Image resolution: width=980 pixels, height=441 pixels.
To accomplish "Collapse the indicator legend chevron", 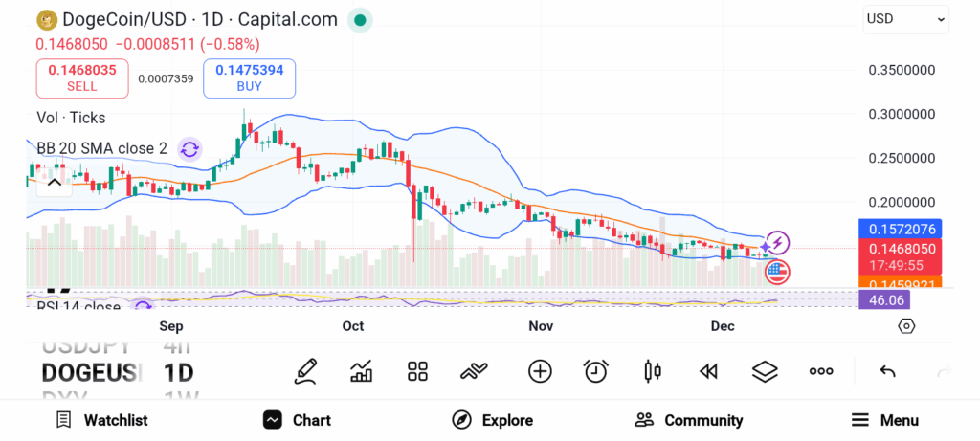I will coord(55,181).
